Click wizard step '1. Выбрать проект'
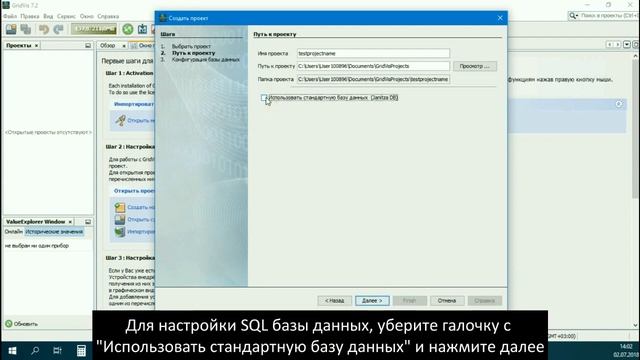This screenshot has width=640, height=360. pos(191,47)
